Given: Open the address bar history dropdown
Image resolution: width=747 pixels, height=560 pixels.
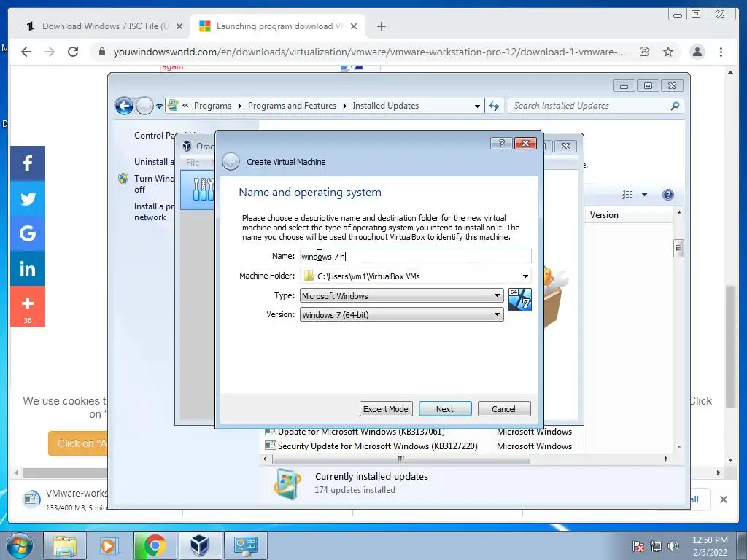Looking at the screenshot, I should [477, 106].
